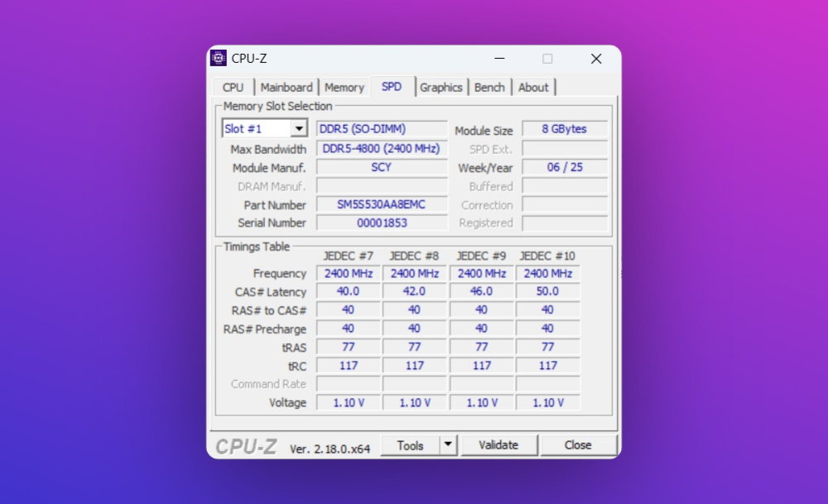Click the Tools button
Viewport: 828px width, 504px height.
pyautogui.click(x=411, y=445)
